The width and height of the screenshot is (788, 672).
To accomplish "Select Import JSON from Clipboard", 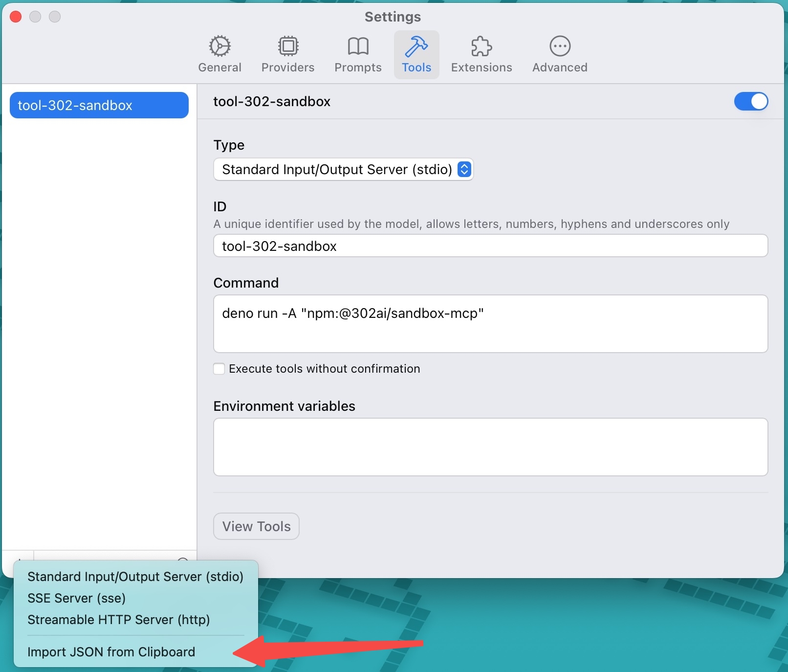I will point(135,652).
